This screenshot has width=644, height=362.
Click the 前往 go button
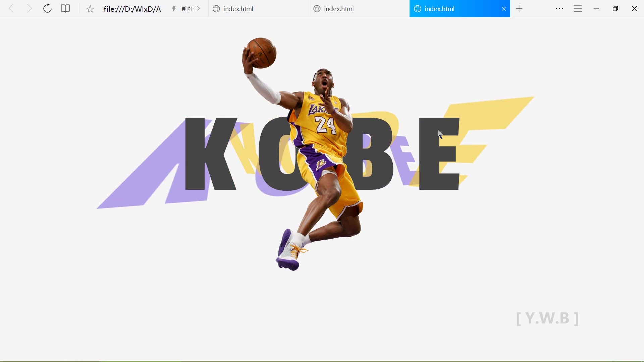pyautogui.click(x=191, y=9)
